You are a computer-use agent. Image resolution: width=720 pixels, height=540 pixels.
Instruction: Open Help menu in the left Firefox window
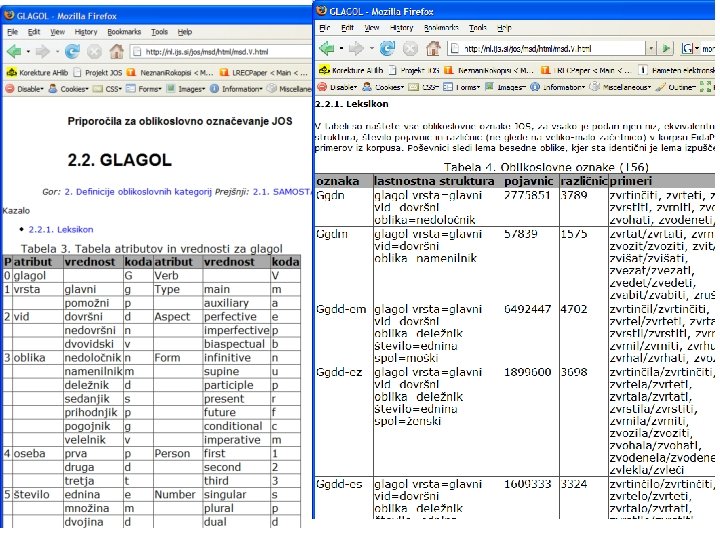click(x=185, y=32)
